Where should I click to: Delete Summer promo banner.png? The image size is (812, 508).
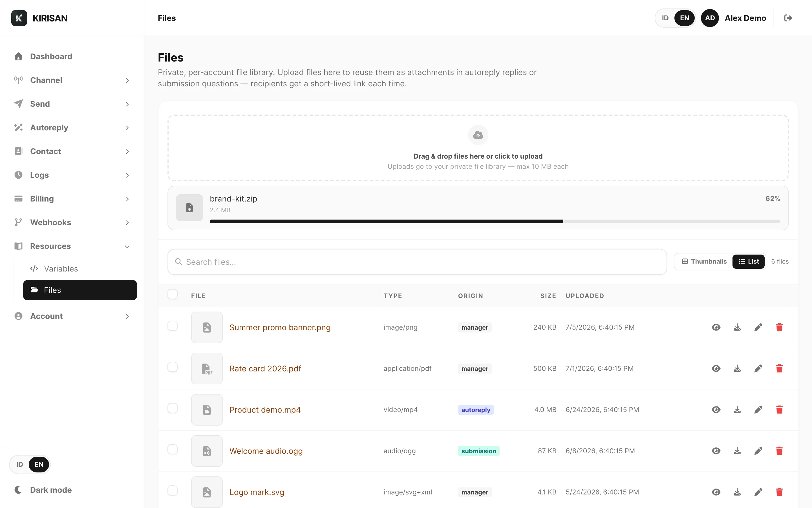coord(780,327)
